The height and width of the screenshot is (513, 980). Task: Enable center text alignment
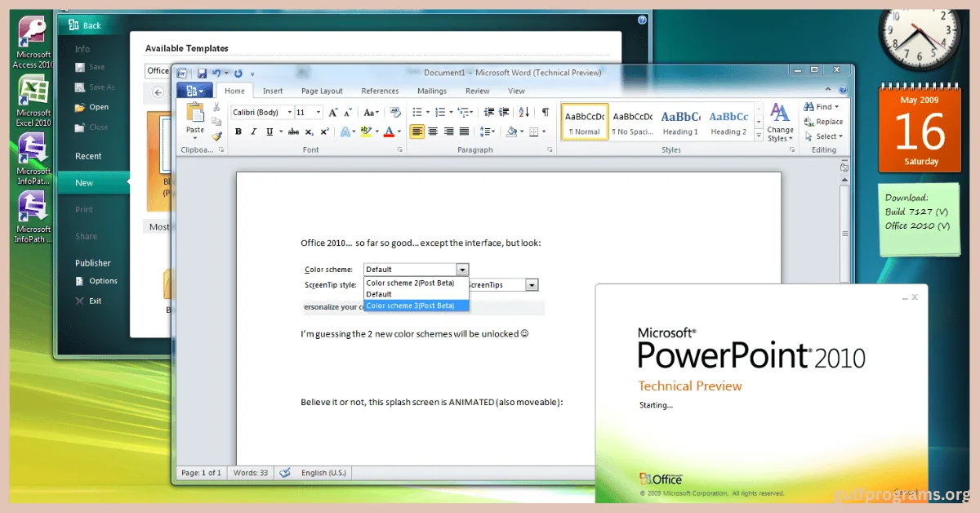[433, 132]
